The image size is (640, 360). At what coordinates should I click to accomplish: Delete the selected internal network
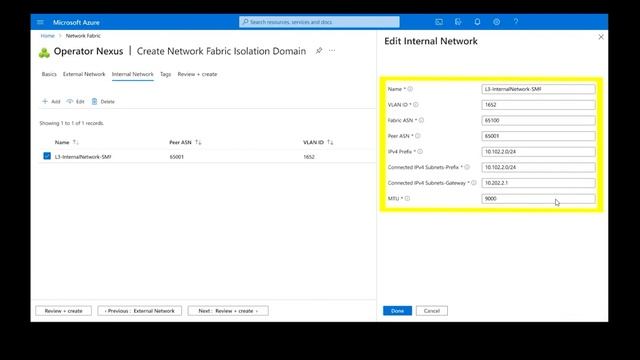103,101
